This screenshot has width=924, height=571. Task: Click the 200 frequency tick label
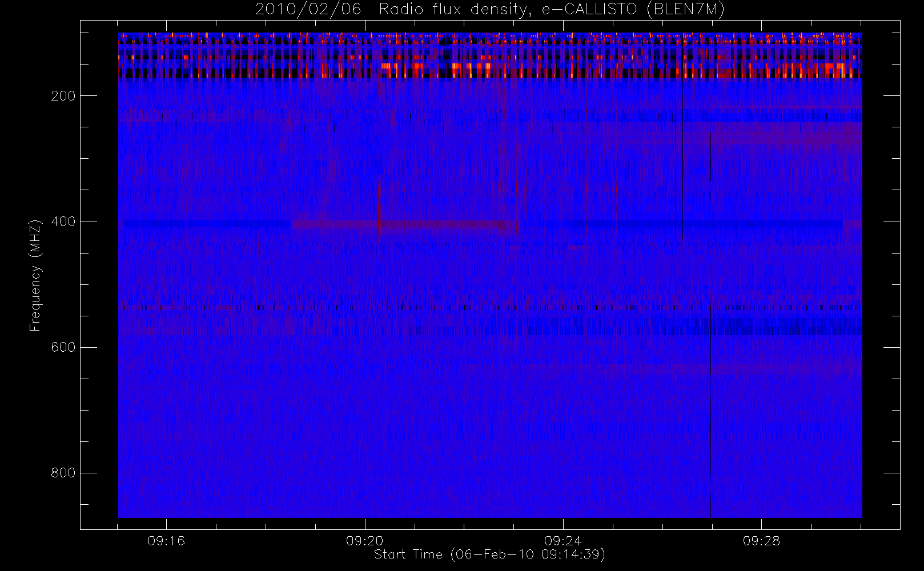tap(63, 96)
